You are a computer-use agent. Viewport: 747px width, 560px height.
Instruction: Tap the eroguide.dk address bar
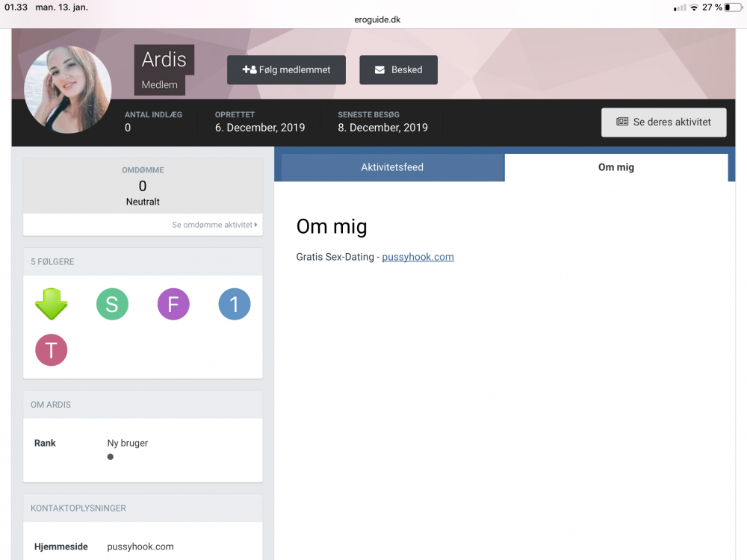377,19
